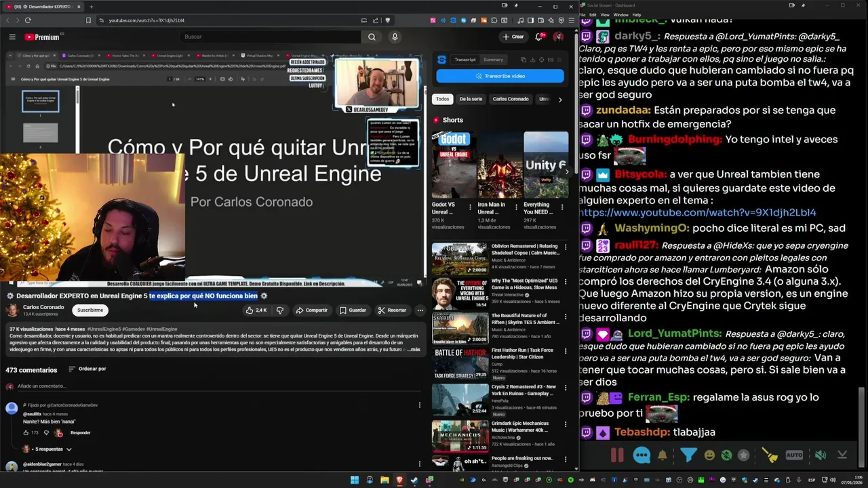Viewport: 868px width, 488px height.
Task: Bookmark this page using the bookmark icon
Action: pyautogui.click(x=88, y=20)
